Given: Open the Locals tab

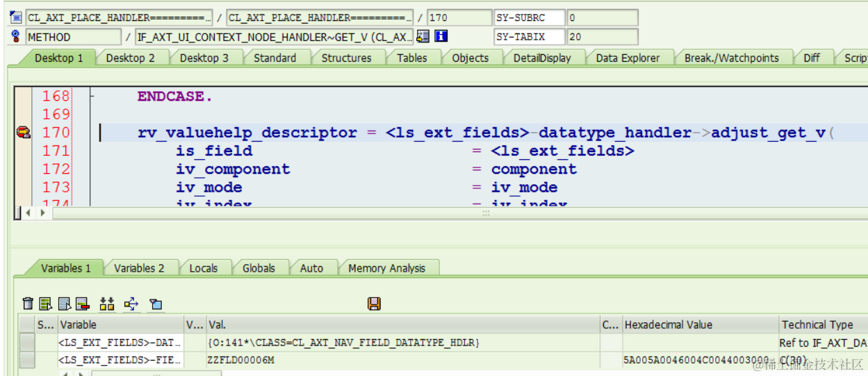Looking at the screenshot, I should (204, 268).
